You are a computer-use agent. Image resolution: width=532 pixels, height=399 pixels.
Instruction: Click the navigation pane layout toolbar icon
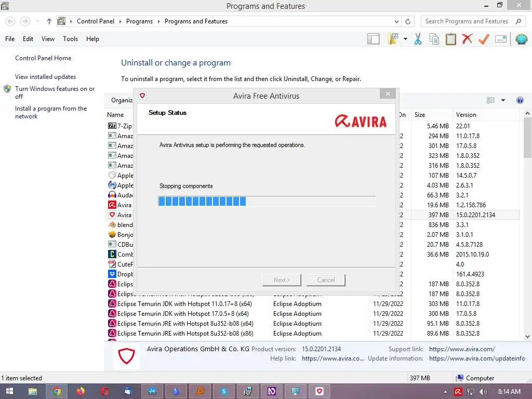[373, 39]
